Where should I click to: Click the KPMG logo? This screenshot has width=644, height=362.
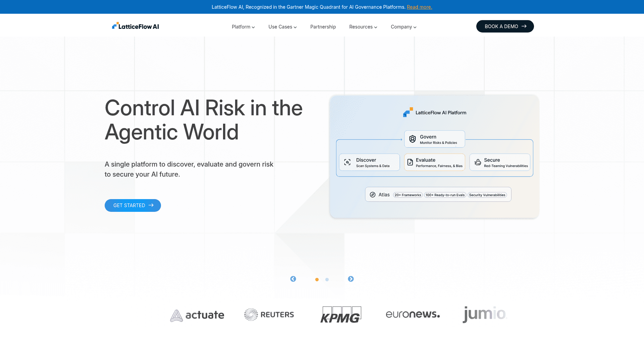point(341,314)
